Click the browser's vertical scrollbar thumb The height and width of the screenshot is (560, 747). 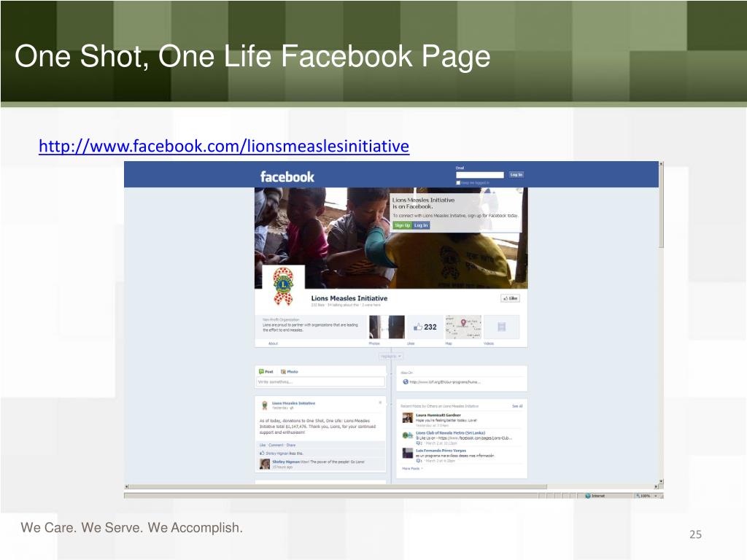661,206
